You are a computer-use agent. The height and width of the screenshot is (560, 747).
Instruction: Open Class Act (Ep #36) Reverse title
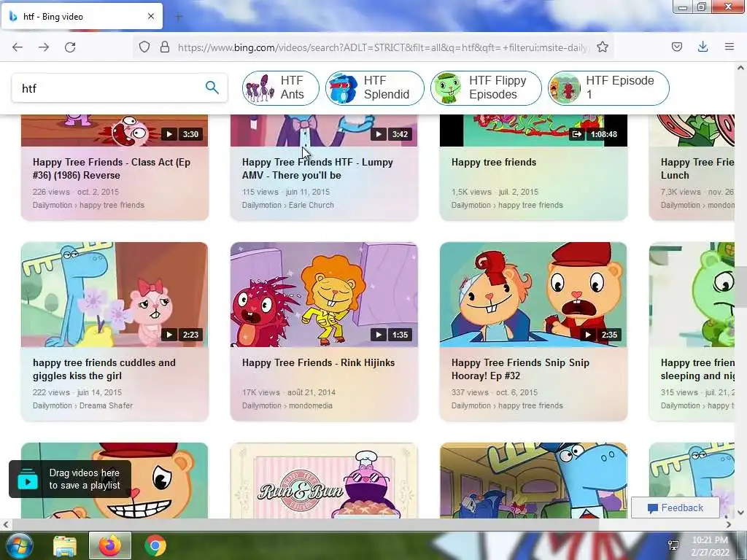pyautogui.click(x=112, y=168)
